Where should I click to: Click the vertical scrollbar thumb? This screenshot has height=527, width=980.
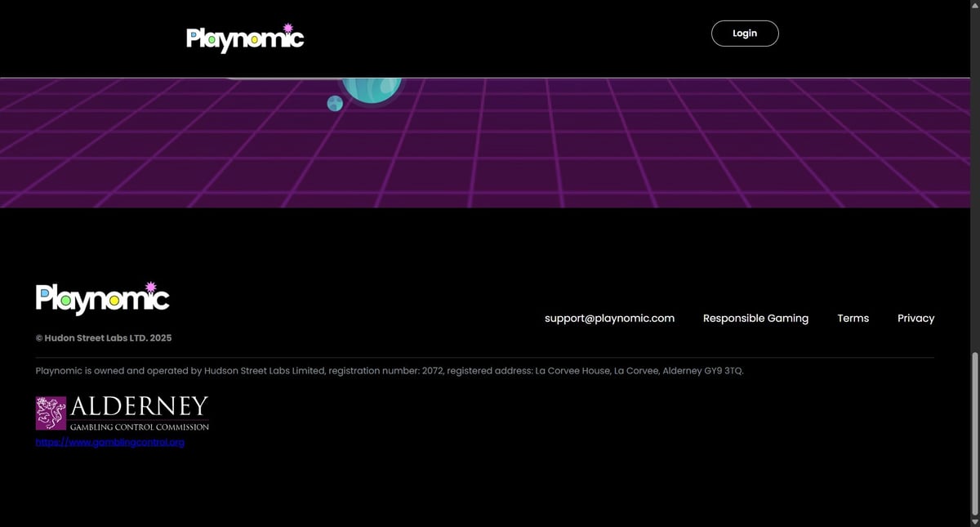973,433
